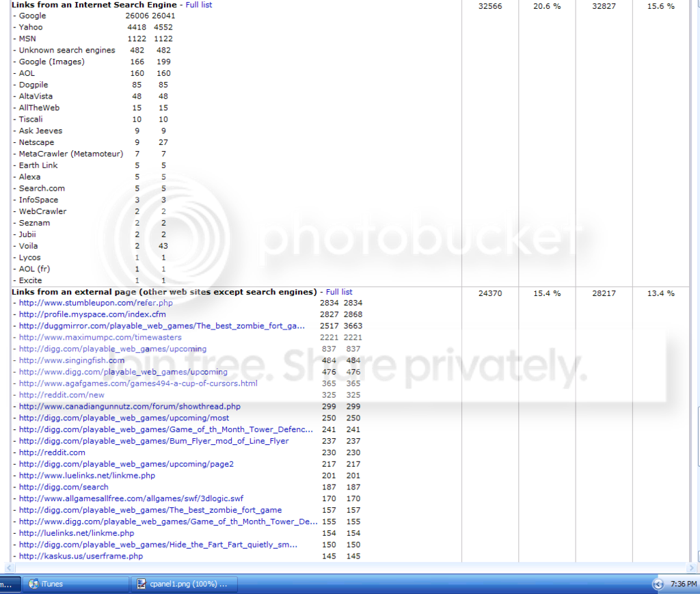
Task: Open the search engines Full list link
Action: 199,5
